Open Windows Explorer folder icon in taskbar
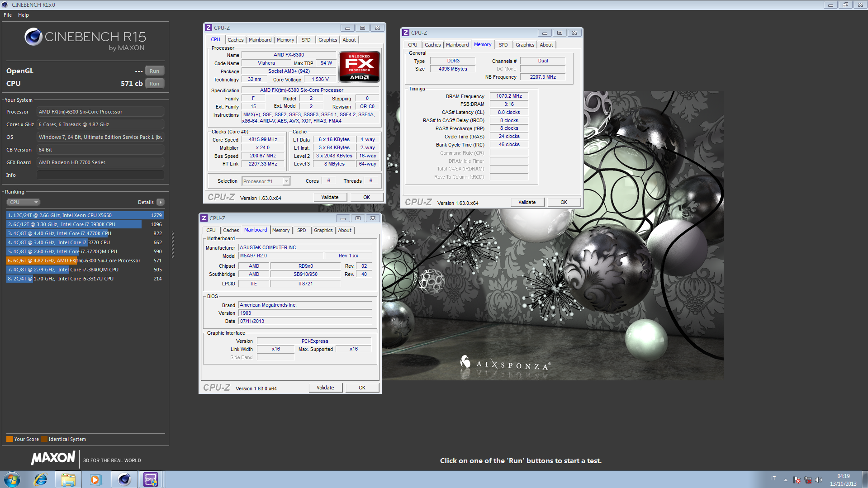Viewport: 868px width, 488px height. click(x=68, y=479)
